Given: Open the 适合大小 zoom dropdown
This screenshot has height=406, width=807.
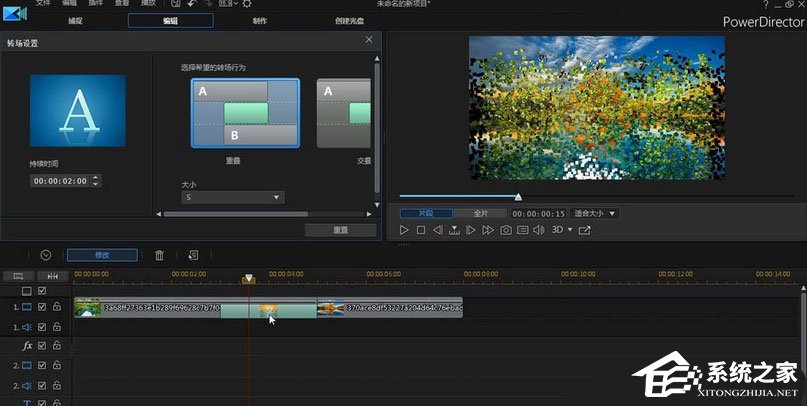Looking at the screenshot, I should coord(594,213).
